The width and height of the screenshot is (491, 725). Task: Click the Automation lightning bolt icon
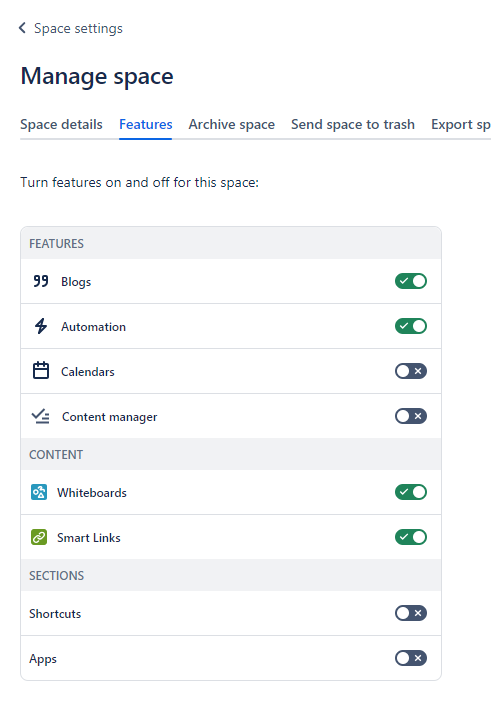tap(41, 326)
